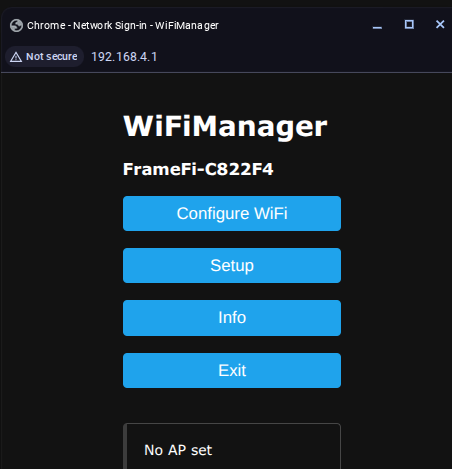This screenshot has height=469, width=452.
Task: Select the 192.168.4.1 address text
Action: [124, 57]
